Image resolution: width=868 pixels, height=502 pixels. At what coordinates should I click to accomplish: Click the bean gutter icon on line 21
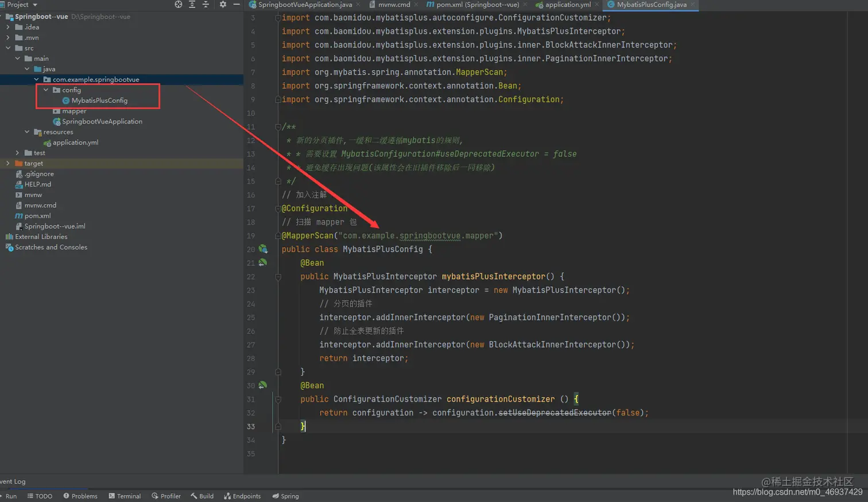tap(263, 262)
